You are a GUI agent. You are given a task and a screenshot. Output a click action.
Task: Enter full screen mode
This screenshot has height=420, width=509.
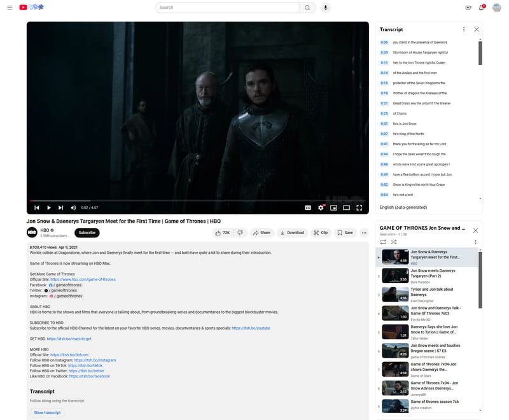(359, 207)
